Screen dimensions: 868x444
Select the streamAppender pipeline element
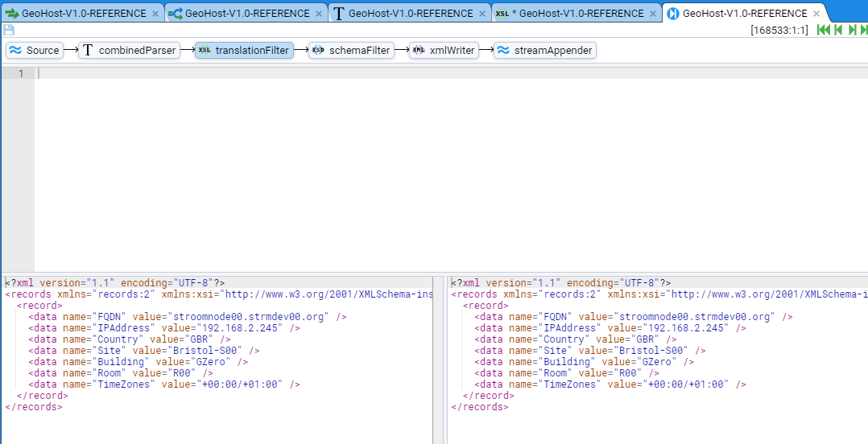[x=545, y=50]
